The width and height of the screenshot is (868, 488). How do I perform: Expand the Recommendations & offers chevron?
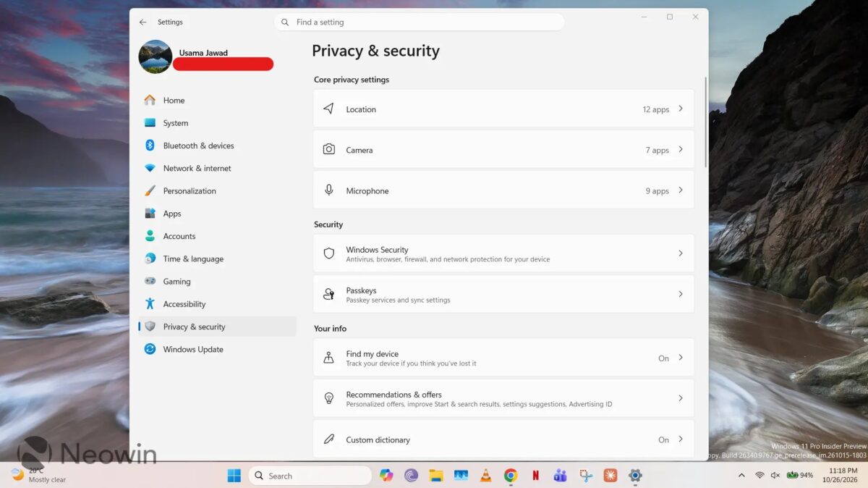681,398
